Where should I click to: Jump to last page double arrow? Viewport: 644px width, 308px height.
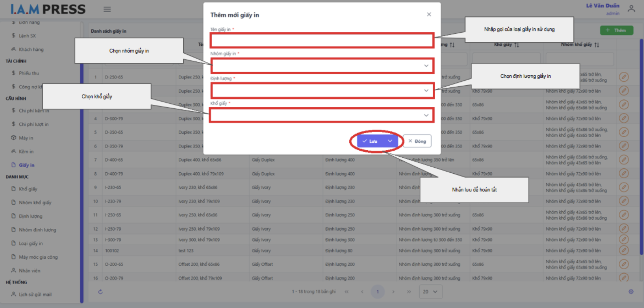pyautogui.click(x=409, y=292)
